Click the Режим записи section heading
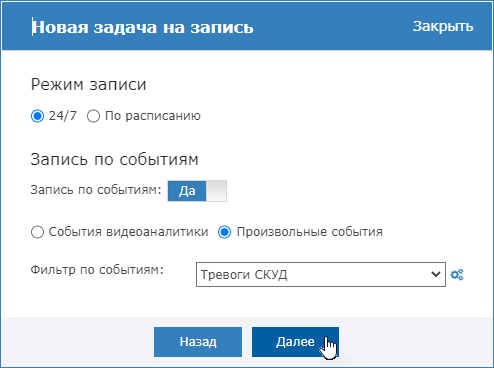 click(x=88, y=84)
